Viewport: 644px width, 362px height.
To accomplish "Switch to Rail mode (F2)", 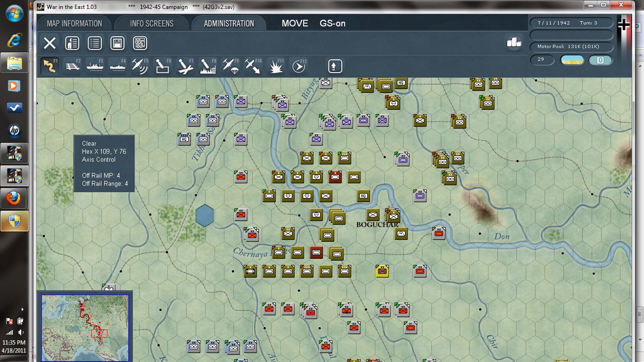I will [x=73, y=66].
